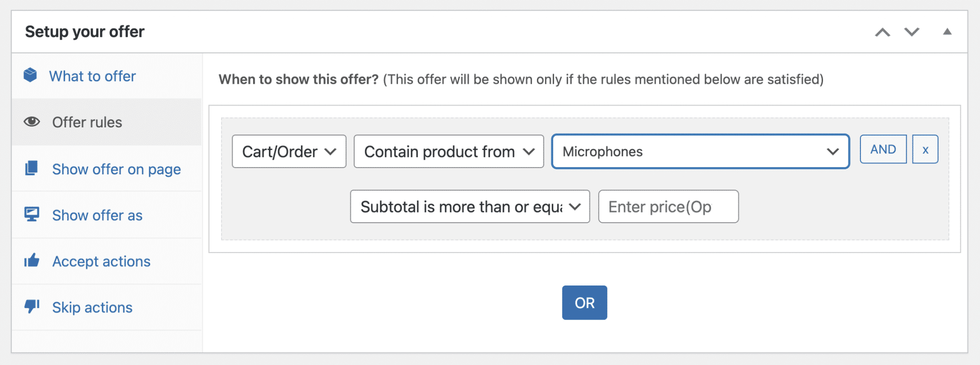980x365 pixels.
Task: Click the monitor icon beside Show offer as
Action: (x=30, y=214)
